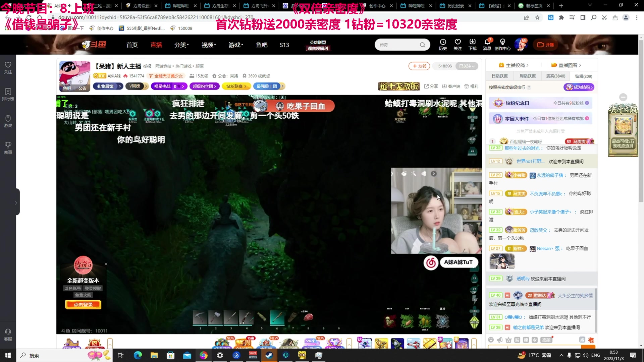
Task: Open 排行榜 in the left sidebar
Action: (8, 94)
